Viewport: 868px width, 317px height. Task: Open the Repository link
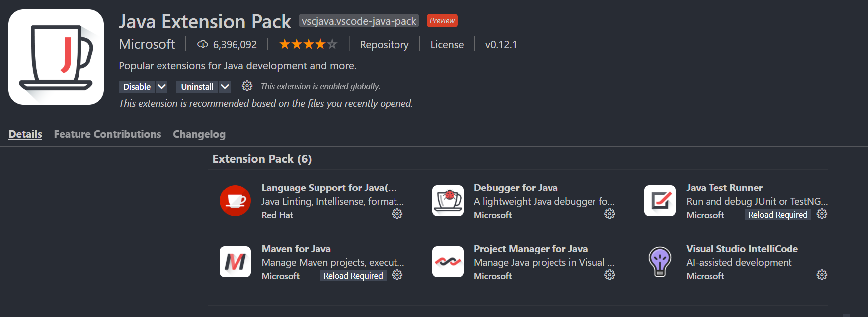pyautogui.click(x=384, y=45)
